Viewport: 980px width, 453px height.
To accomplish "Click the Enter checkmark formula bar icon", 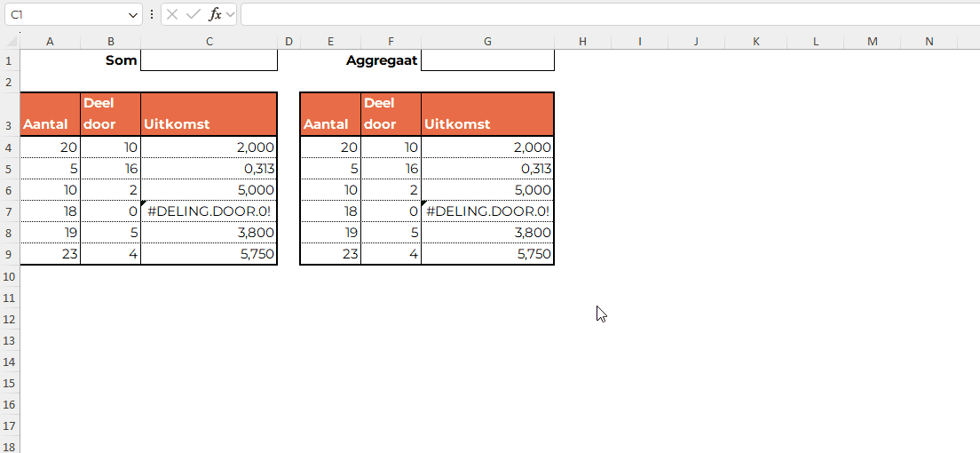I will 194,14.
